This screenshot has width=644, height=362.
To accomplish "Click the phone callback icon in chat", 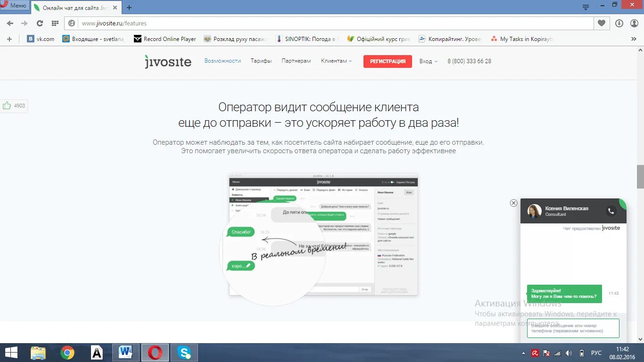I will [x=611, y=211].
